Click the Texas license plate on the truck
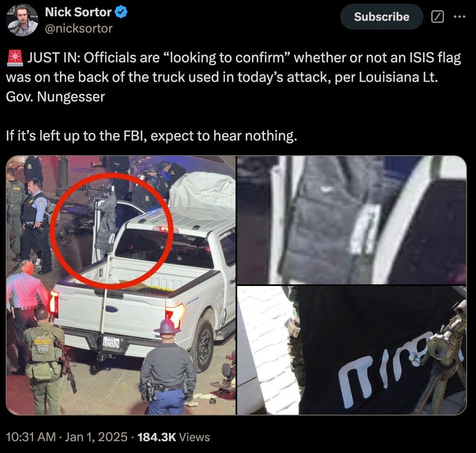This screenshot has height=453, width=476. [x=111, y=342]
